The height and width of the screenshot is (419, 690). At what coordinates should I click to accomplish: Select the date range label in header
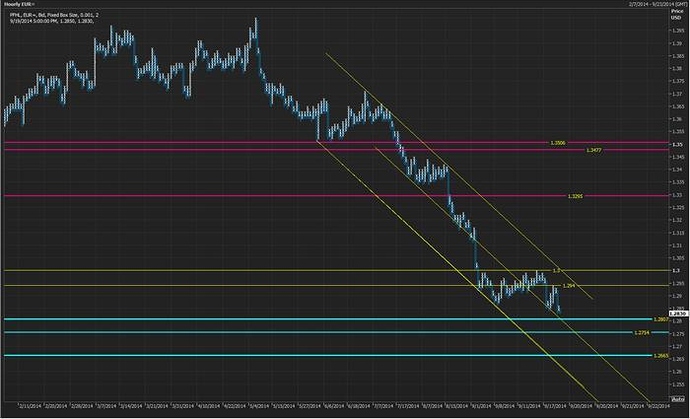point(656,4)
